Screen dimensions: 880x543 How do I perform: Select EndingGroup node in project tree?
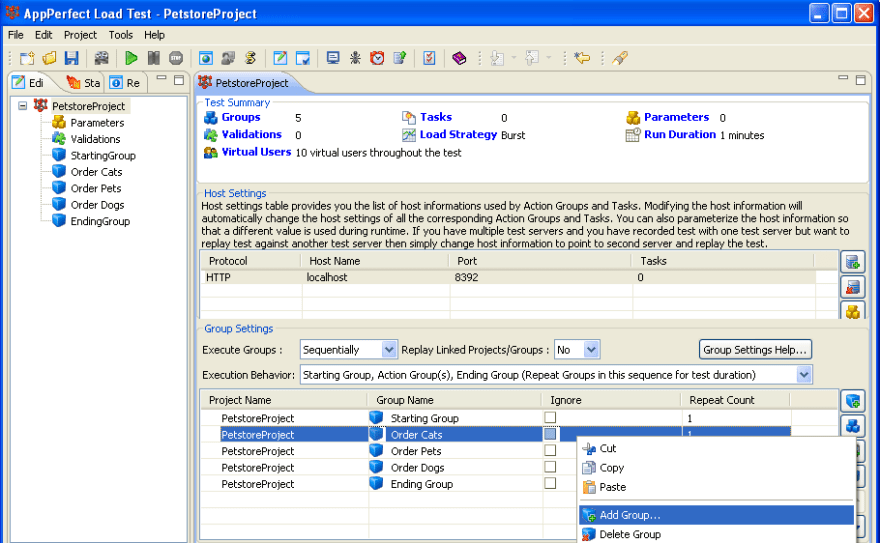pyautogui.click(x=100, y=221)
